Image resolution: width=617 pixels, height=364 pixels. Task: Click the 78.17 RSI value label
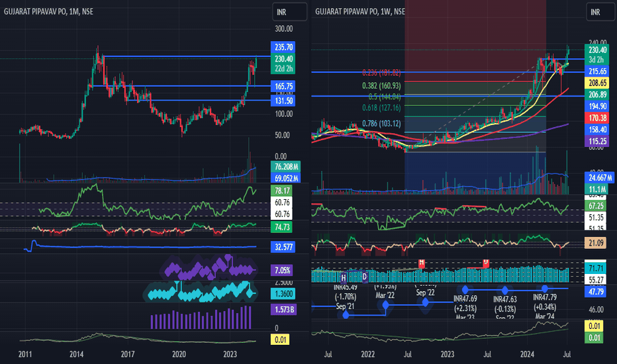[x=282, y=191]
